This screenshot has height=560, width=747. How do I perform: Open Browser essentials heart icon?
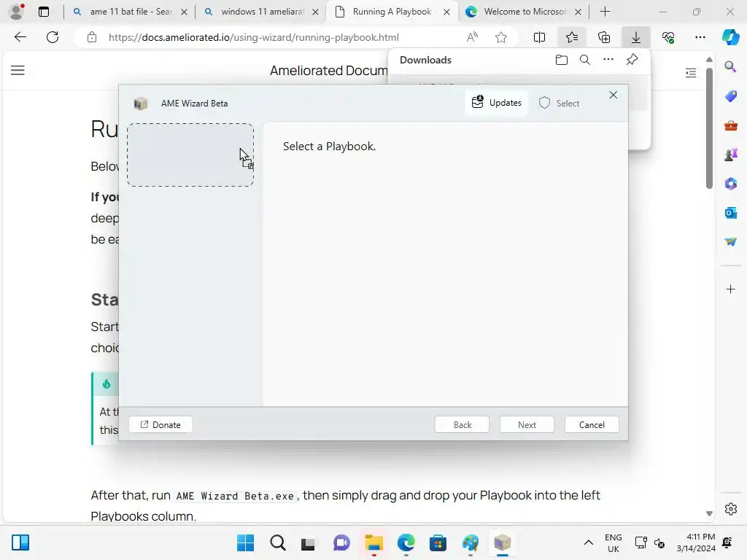668,37
